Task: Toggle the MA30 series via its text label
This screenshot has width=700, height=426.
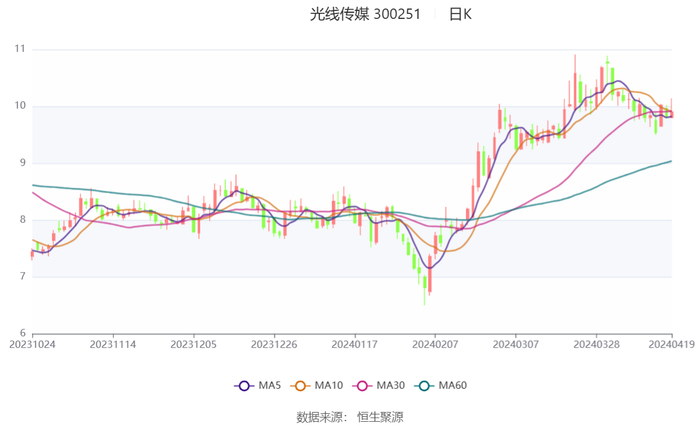Action: point(391,386)
